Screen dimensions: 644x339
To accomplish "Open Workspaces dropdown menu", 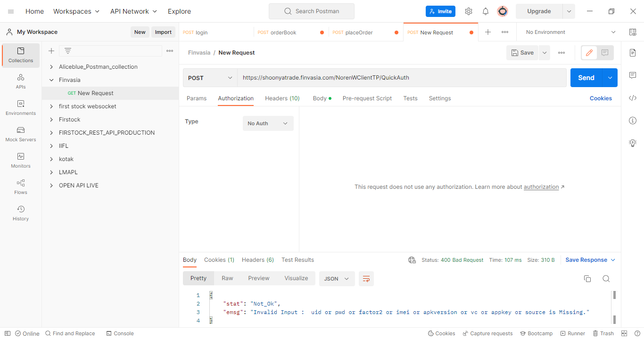I will (x=76, y=11).
